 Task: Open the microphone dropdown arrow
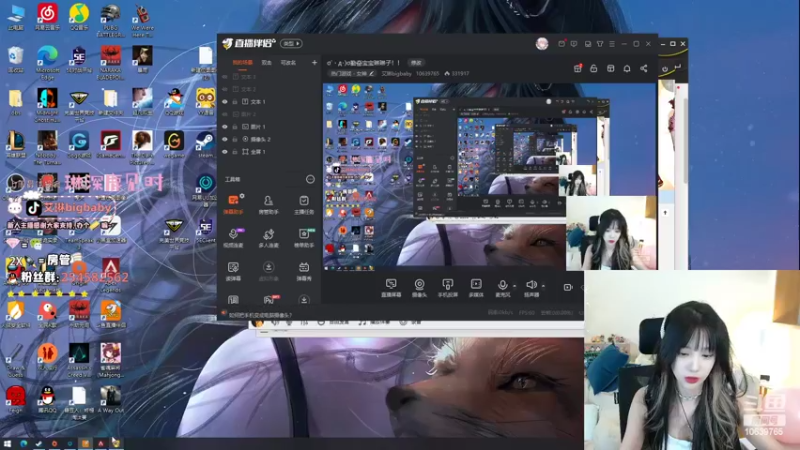[x=514, y=286]
